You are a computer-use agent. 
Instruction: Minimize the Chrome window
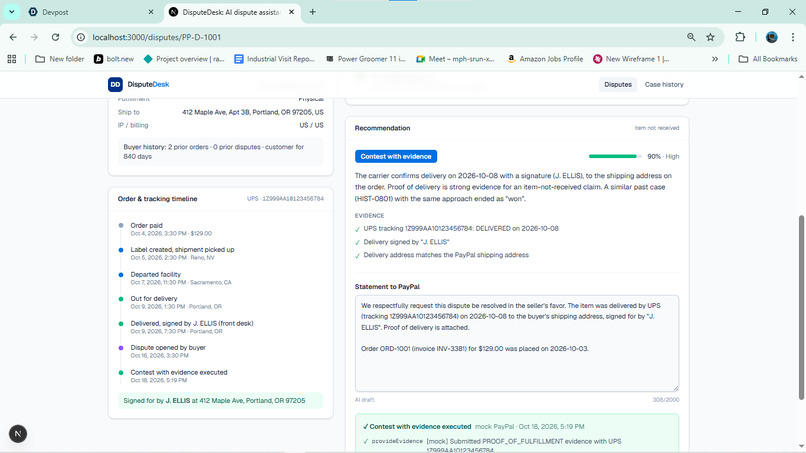click(738, 11)
